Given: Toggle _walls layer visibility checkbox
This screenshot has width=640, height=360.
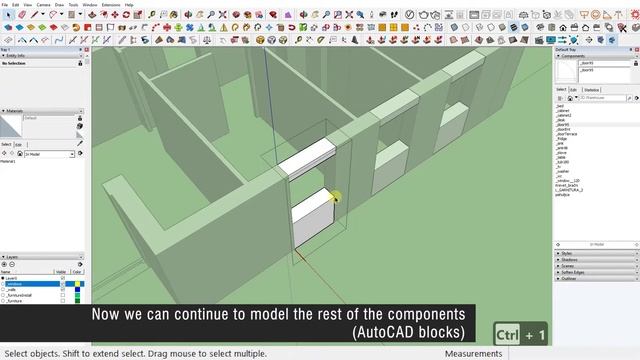Looking at the screenshot, I should (63, 289).
